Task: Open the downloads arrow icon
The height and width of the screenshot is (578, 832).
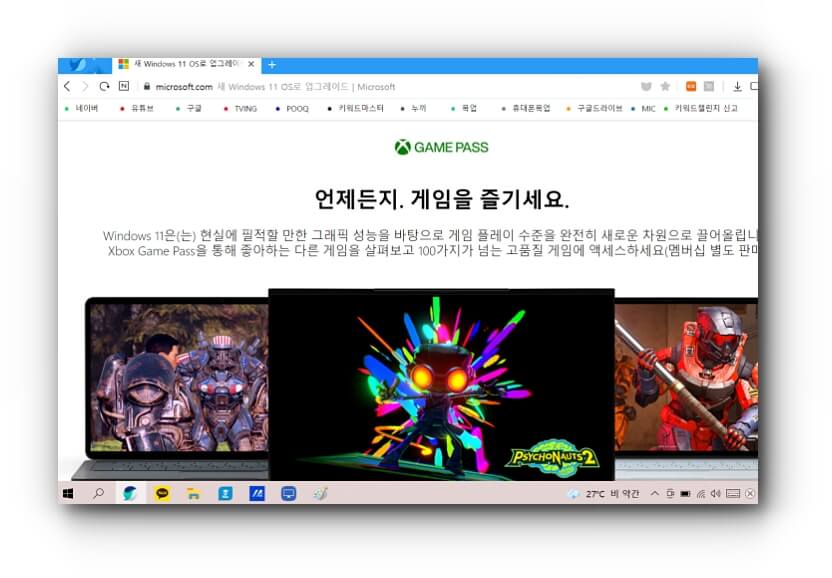Action: tap(737, 87)
